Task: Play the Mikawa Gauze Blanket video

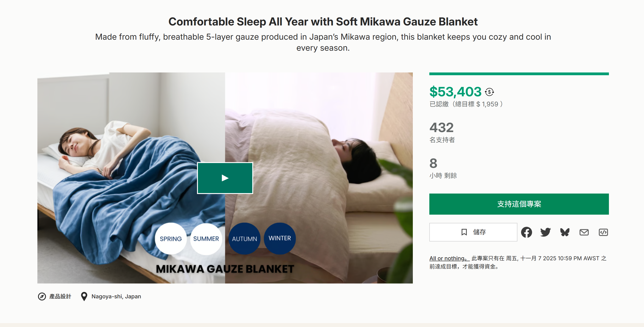Action: point(225,178)
